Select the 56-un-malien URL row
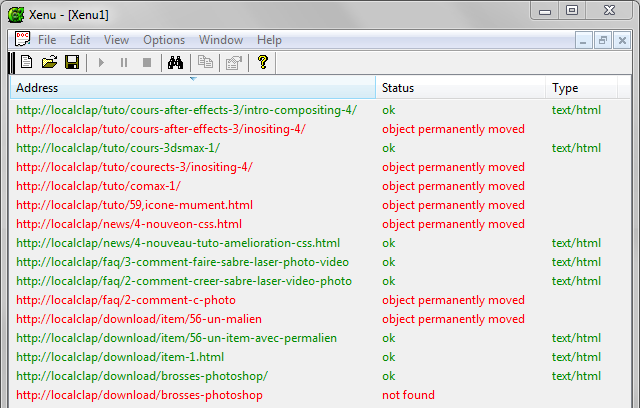 point(139,319)
